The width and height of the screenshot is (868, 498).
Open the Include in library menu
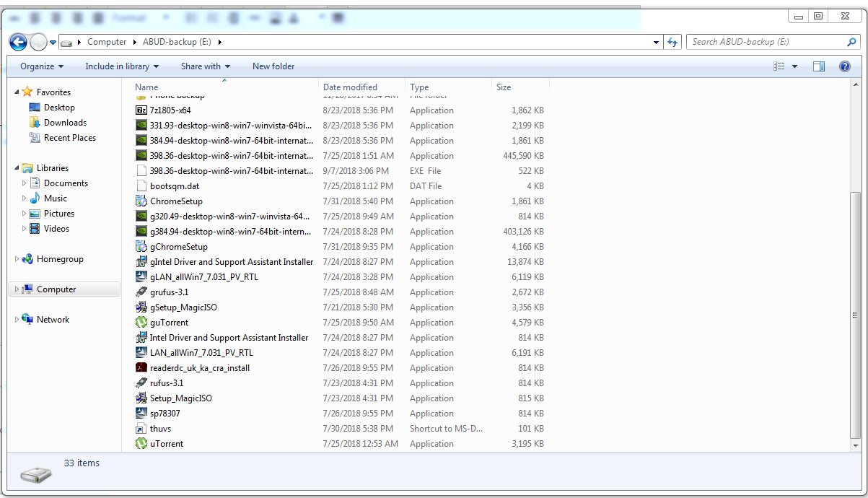(x=122, y=66)
